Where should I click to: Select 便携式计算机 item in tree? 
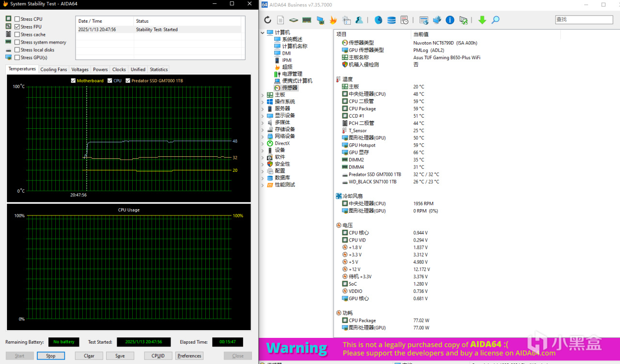(297, 81)
